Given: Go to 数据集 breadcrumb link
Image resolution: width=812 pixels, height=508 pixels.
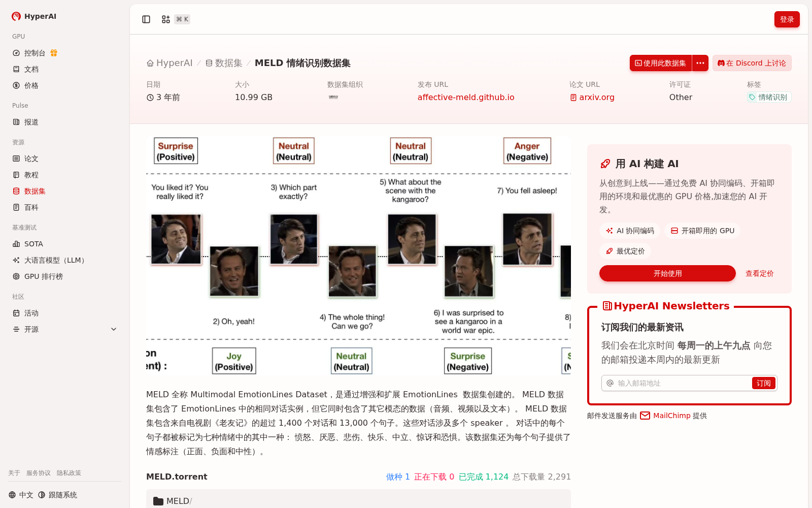Looking at the screenshot, I should pyautogui.click(x=224, y=63).
